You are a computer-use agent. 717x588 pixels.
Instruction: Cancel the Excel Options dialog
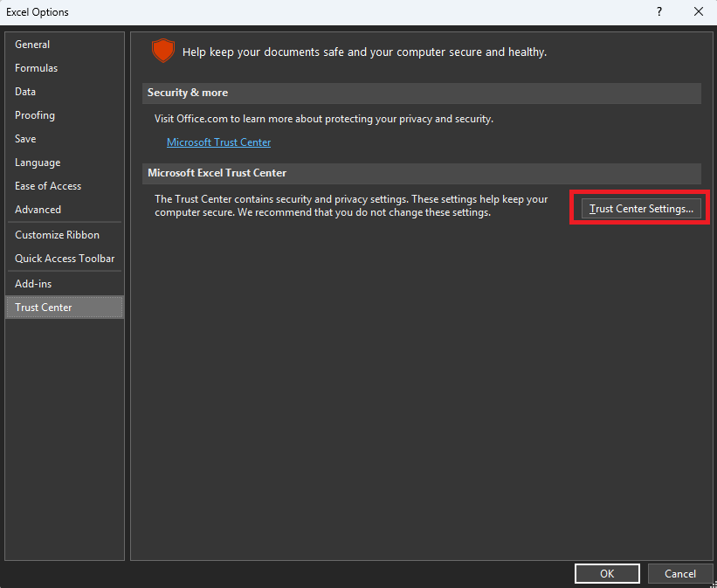click(680, 574)
